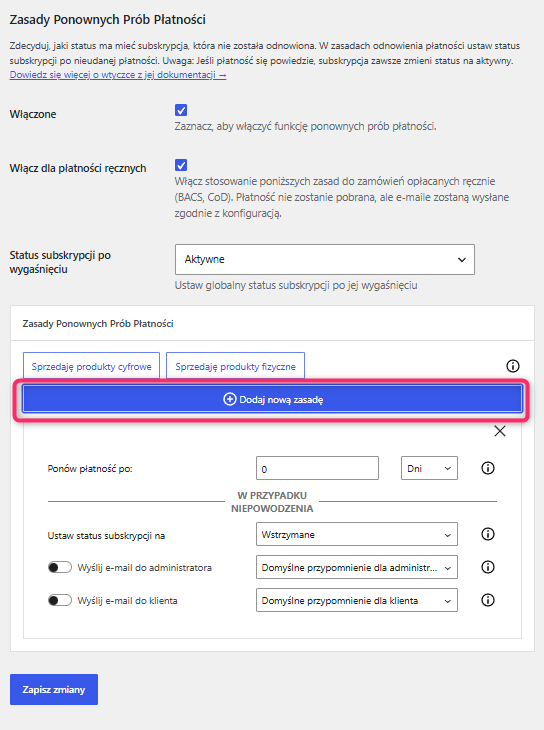Click info icon next to Dni dropdown
The height and width of the screenshot is (730, 544).
(488, 468)
